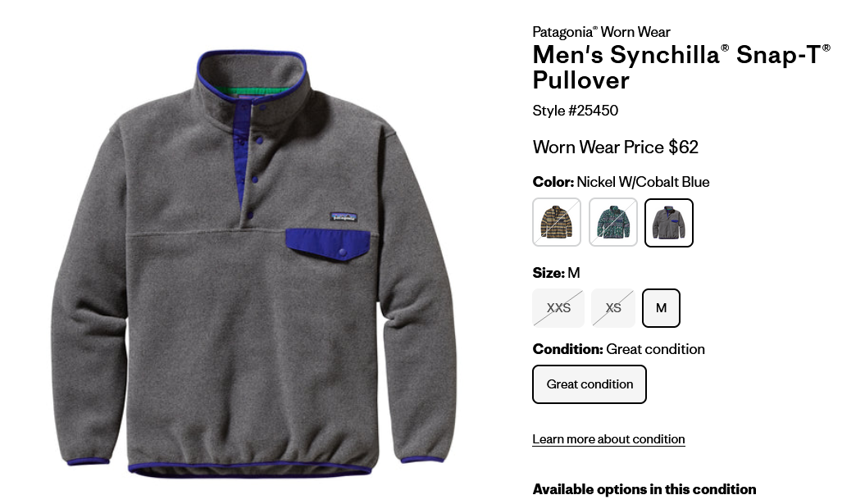Click the Condition: Great condition label
Image resolution: width=865 pixels, height=504 pixels.
pyautogui.click(x=618, y=349)
